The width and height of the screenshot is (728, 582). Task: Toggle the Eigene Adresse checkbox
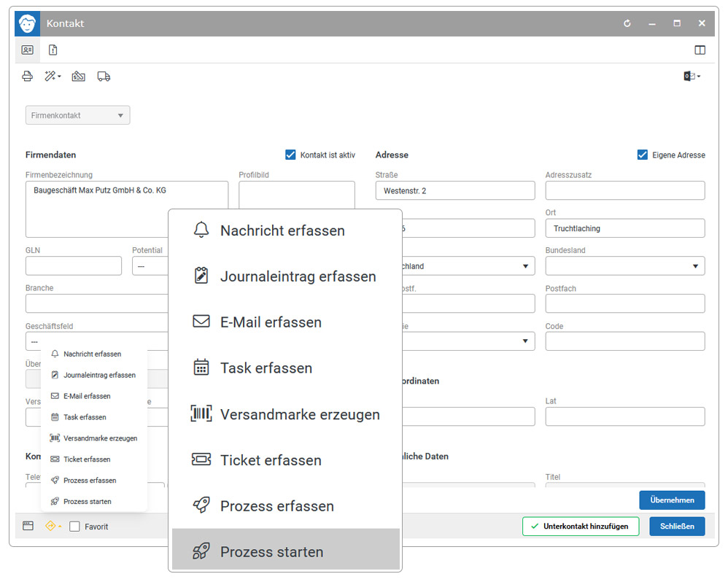click(x=642, y=155)
